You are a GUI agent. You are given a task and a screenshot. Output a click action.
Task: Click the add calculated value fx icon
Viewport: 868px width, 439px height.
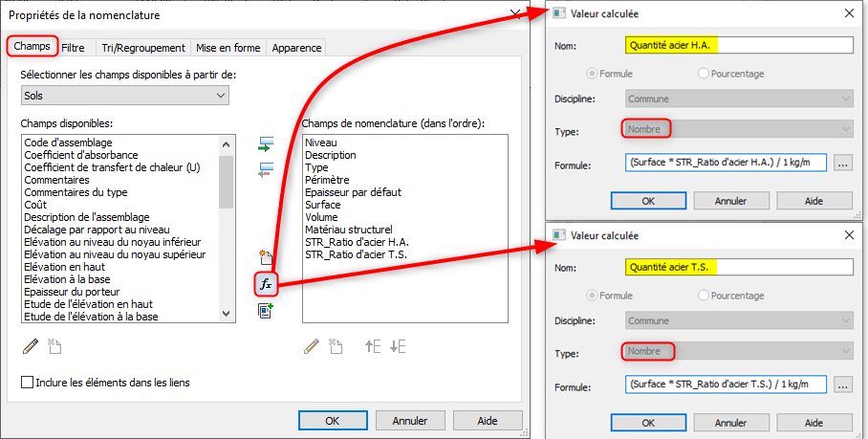[267, 284]
